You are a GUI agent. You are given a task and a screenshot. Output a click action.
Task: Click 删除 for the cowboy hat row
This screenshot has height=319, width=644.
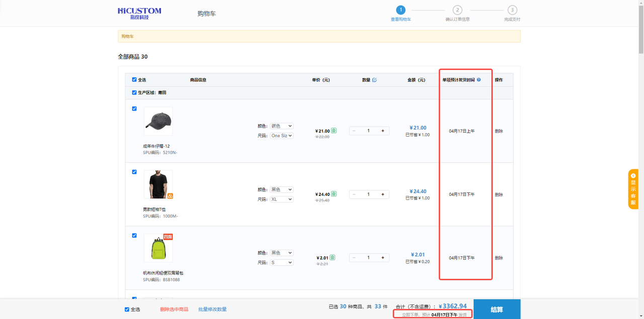point(499,131)
